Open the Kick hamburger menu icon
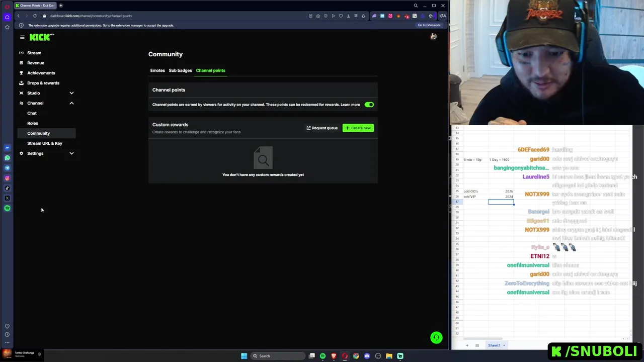644x362 pixels. pyautogui.click(x=22, y=37)
